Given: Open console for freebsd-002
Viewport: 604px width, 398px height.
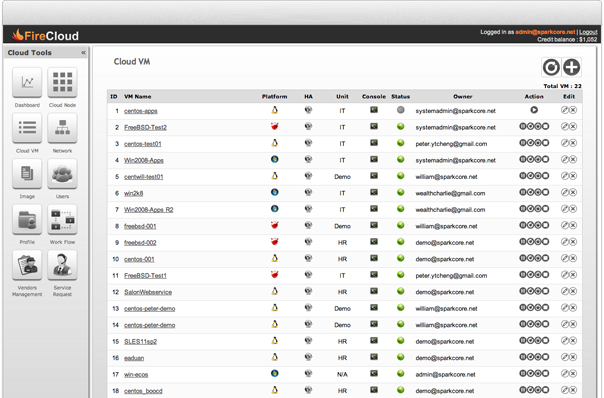Looking at the screenshot, I should coord(374,242).
